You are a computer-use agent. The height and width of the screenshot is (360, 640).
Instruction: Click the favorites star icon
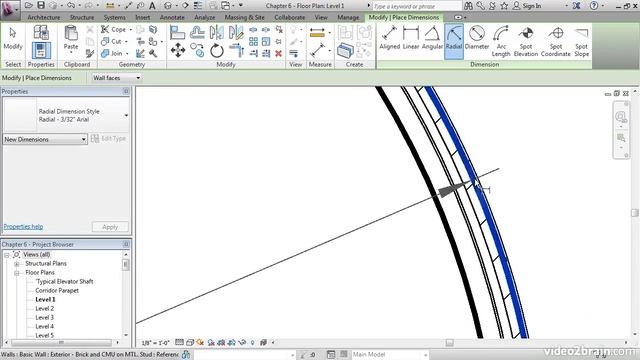click(x=504, y=6)
